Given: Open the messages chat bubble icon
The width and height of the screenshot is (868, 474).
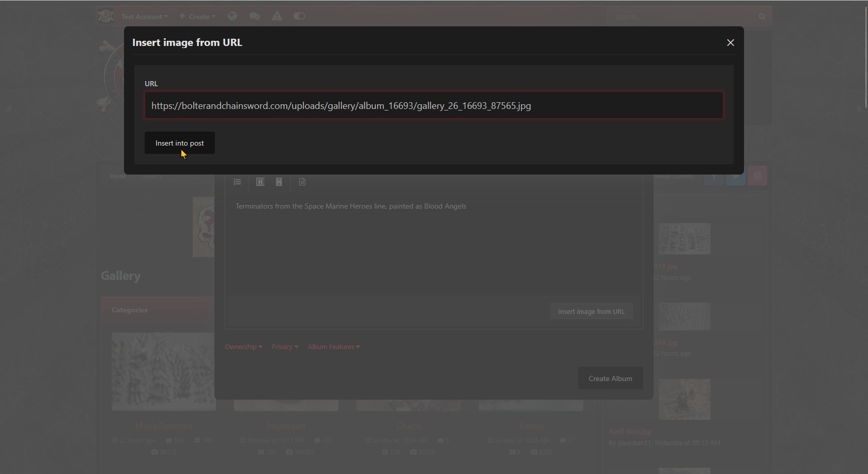Looking at the screenshot, I should click(254, 17).
